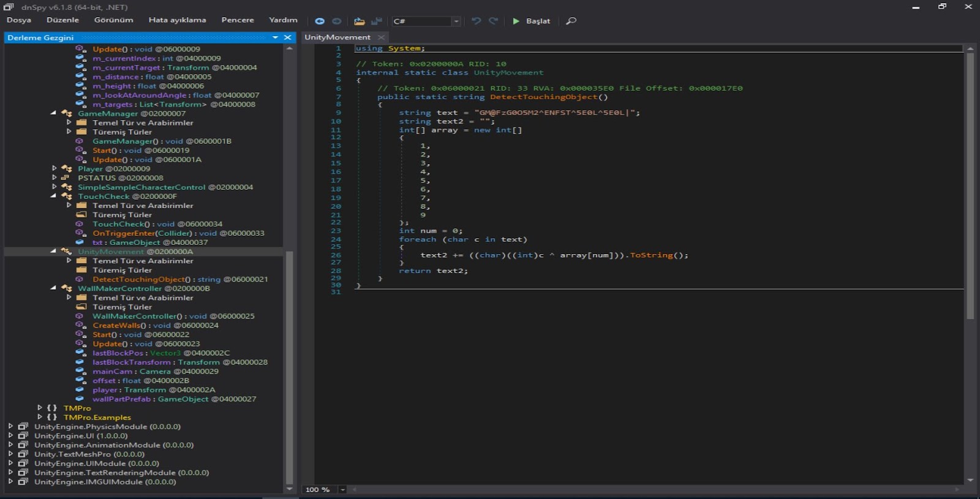
Task: Click the m_targets List field icon
Action: click(x=80, y=104)
